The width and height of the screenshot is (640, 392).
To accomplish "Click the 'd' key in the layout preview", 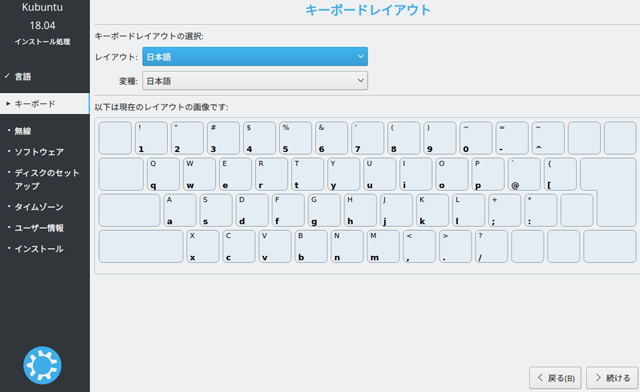I will pos(252,210).
